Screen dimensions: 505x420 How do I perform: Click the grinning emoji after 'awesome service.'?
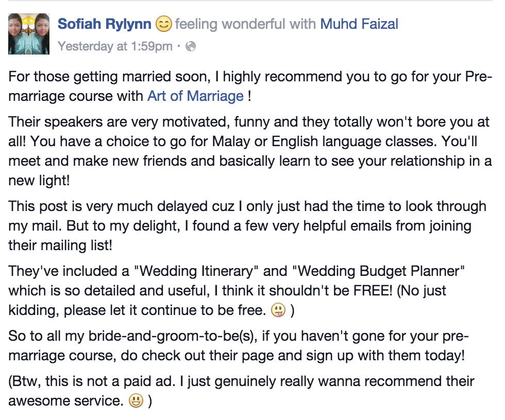tap(136, 401)
